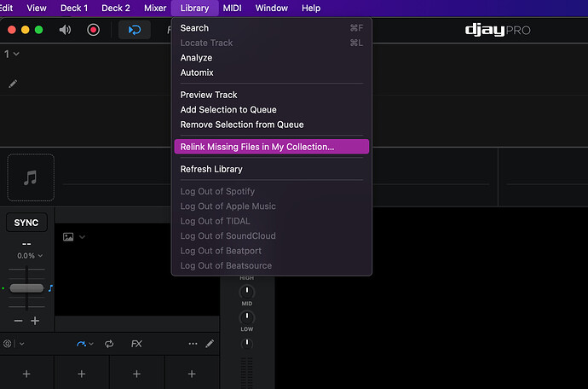Toggle the blue key lock note icon
The width and height of the screenshot is (588, 389).
50,288
